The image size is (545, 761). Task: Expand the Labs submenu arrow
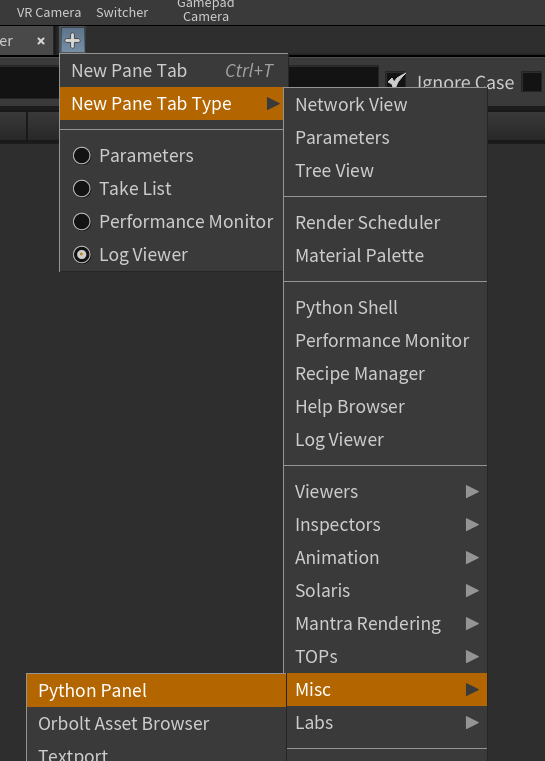point(472,723)
